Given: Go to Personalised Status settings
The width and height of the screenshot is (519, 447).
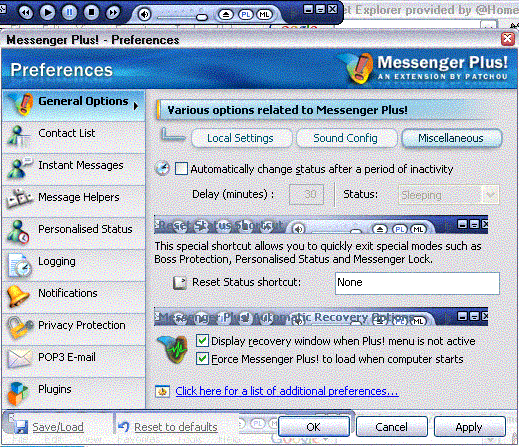Looking at the screenshot, I should point(73,233).
